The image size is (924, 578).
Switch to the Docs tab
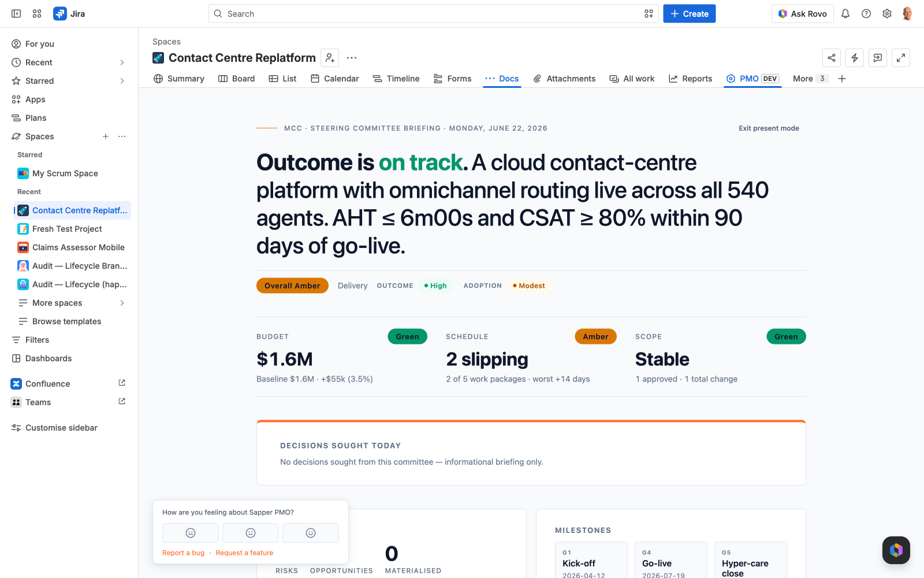[x=502, y=79]
